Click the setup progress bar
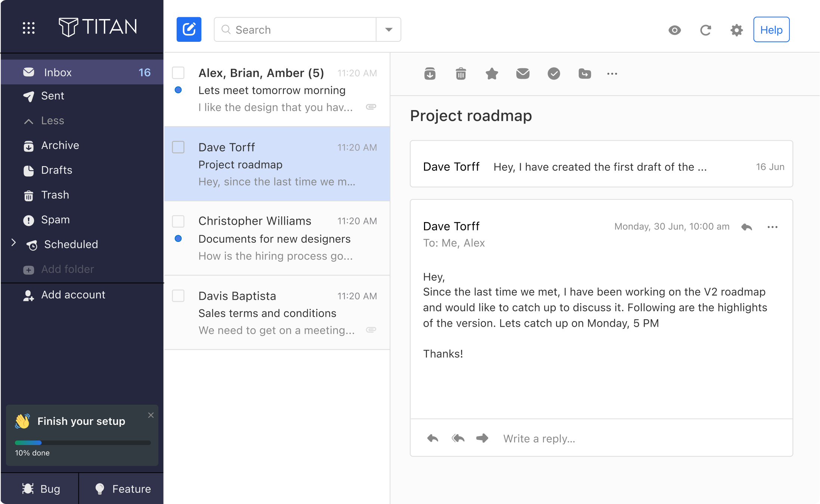The image size is (820, 504). (83, 443)
